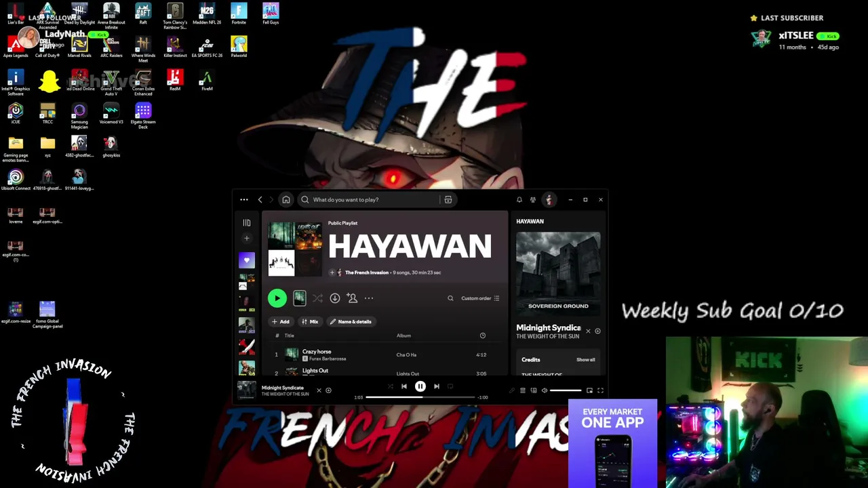
Task: Sort tracks by the Album column
Action: (403, 335)
